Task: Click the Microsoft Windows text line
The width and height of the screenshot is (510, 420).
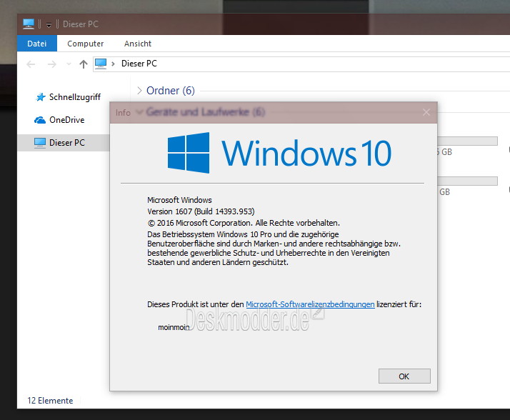Action: point(179,200)
